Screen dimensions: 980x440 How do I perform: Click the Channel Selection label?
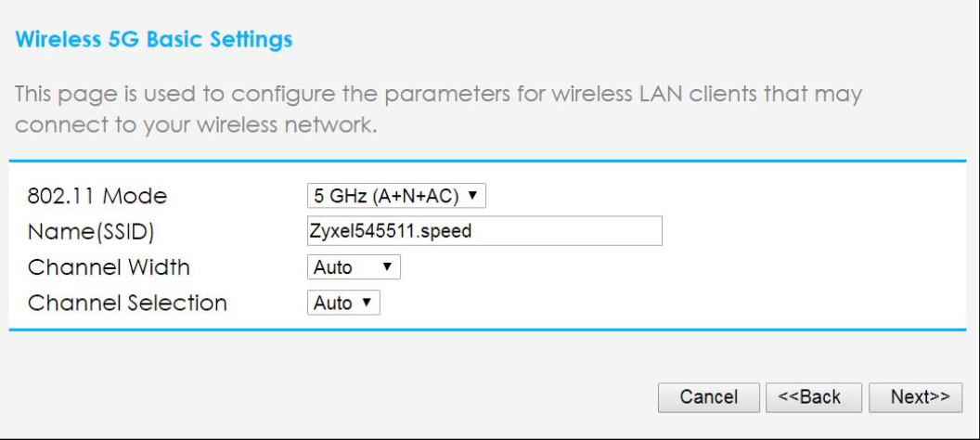pos(127,303)
